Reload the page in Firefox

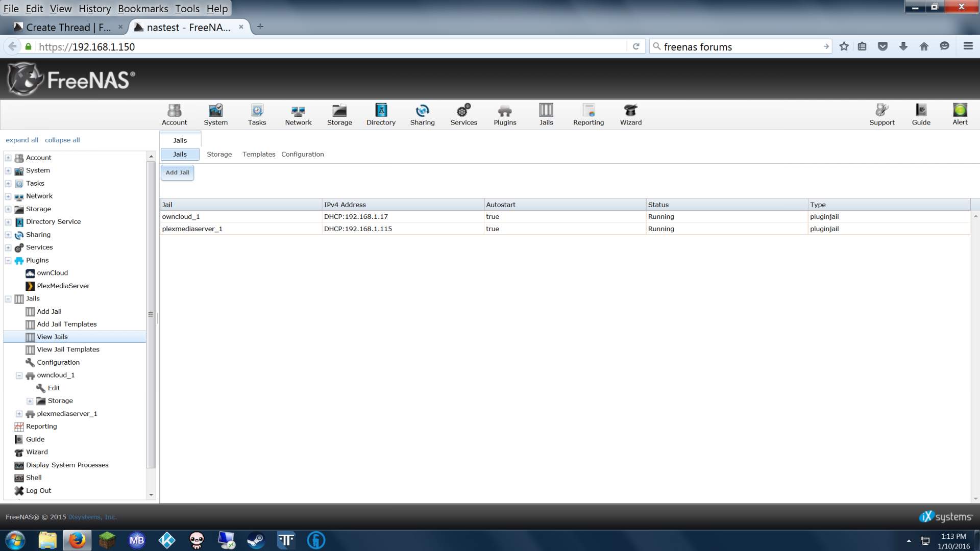[x=636, y=46]
